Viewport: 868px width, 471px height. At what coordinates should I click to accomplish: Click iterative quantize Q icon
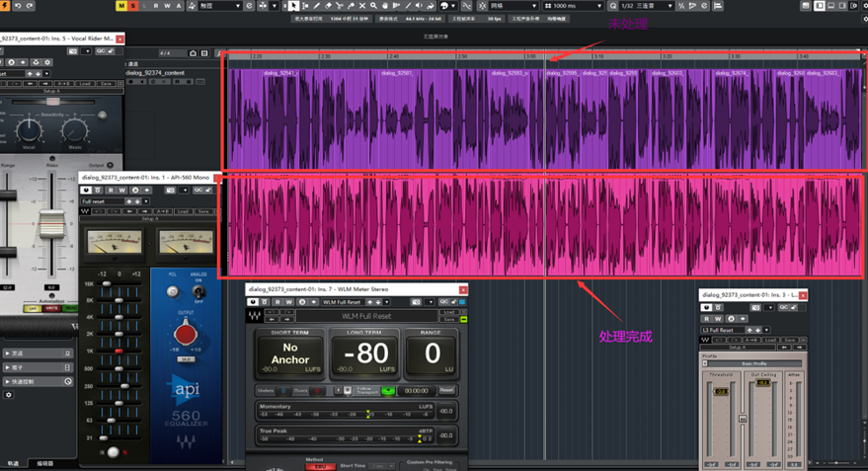[613, 6]
